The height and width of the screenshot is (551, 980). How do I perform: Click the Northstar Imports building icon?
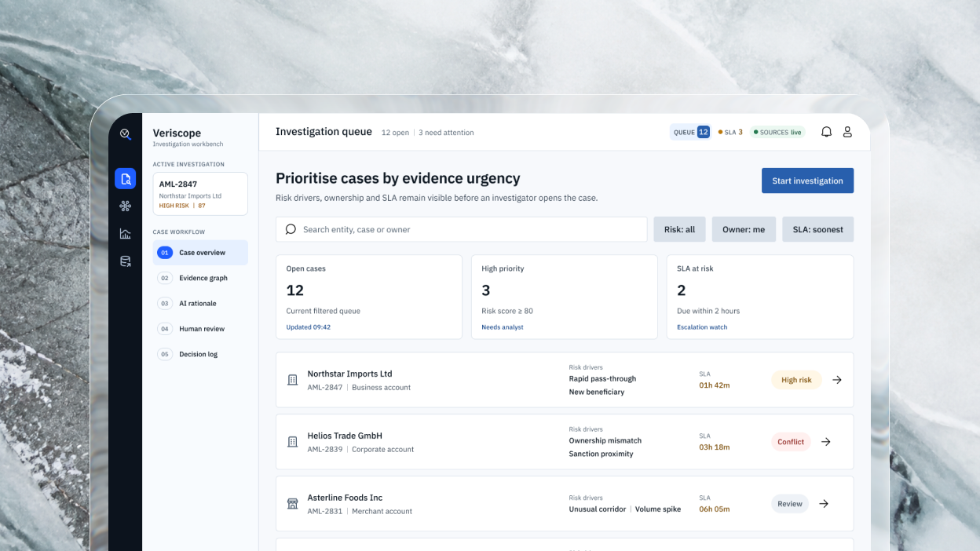coord(293,380)
